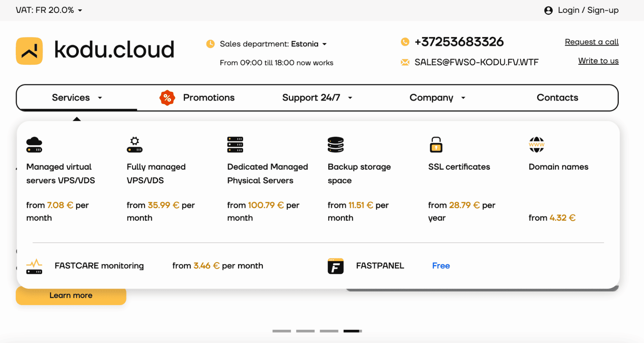Click the 100.79 € dedicated server price
Screen dimensions: 644x343
[x=266, y=205]
